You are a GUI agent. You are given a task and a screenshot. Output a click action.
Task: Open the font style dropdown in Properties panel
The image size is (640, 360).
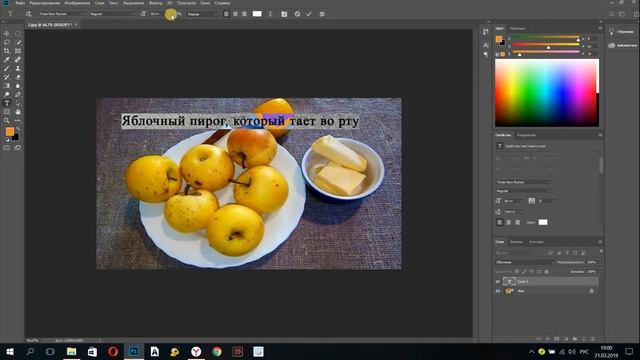(x=524, y=191)
